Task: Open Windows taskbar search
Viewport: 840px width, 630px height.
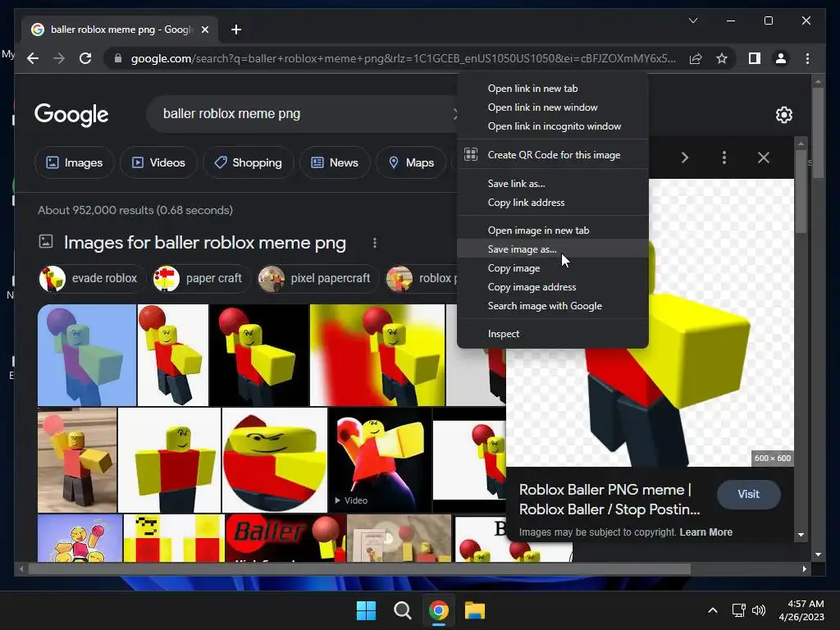Action: click(402, 610)
